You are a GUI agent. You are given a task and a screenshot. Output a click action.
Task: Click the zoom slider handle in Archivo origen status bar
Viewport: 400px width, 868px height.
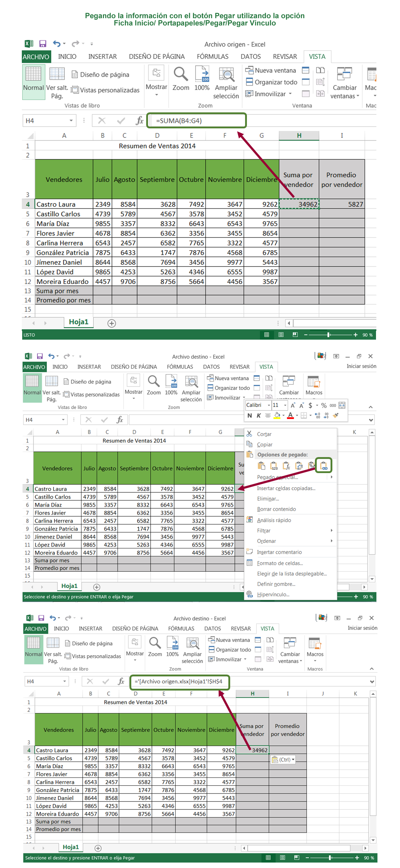[x=329, y=335]
